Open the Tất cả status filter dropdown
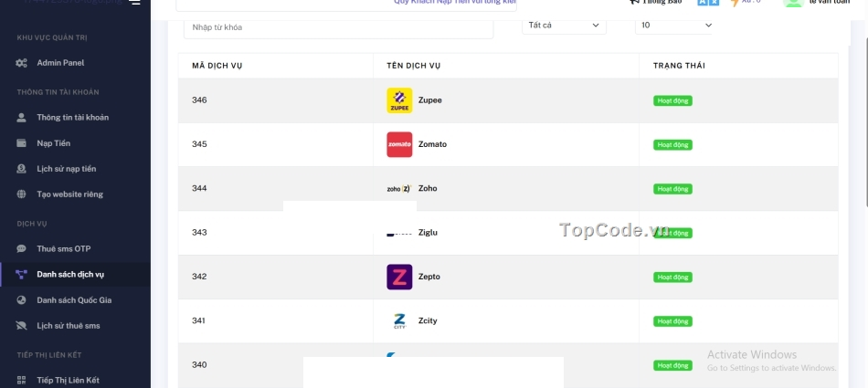 (x=564, y=26)
